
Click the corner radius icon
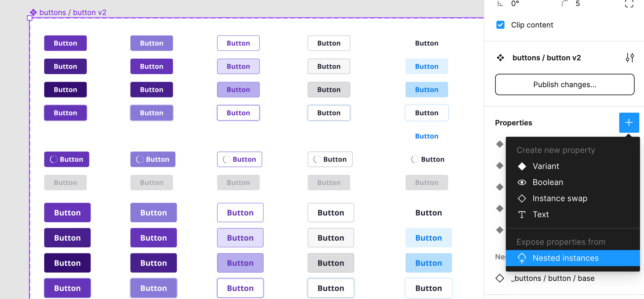pyautogui.click(x=565, y=4)
